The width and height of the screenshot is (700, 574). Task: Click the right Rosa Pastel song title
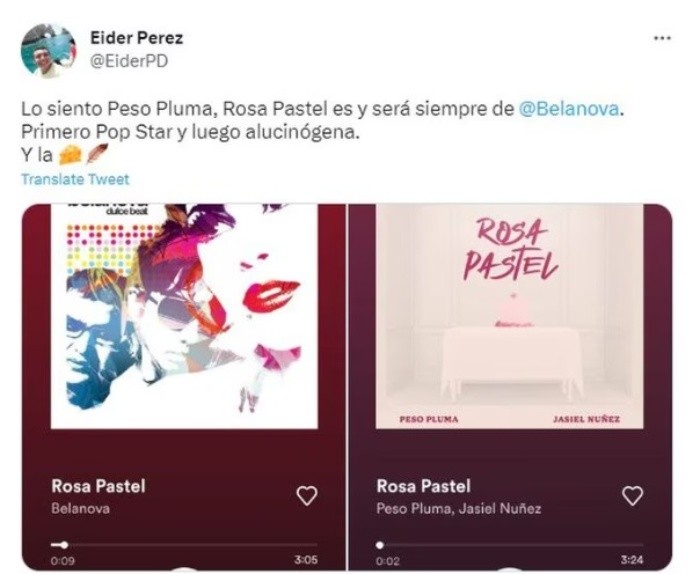tap(423, 486)
